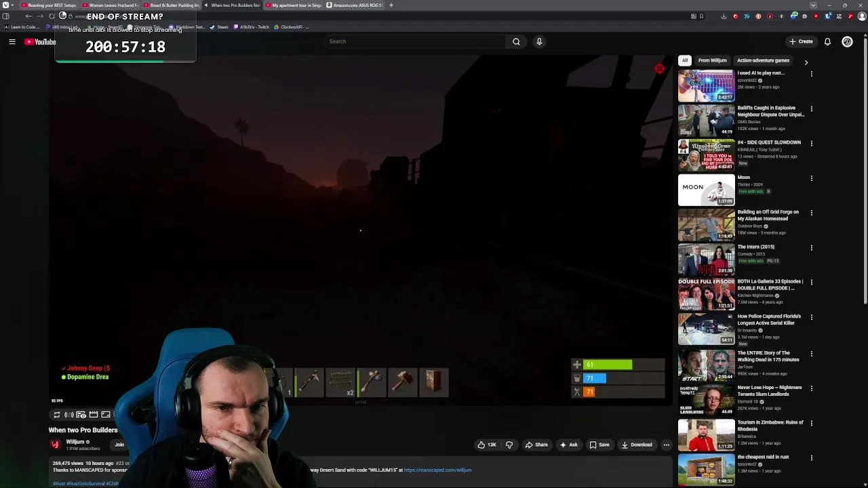
Task: Go back in browser history
Action: [28, 16]
